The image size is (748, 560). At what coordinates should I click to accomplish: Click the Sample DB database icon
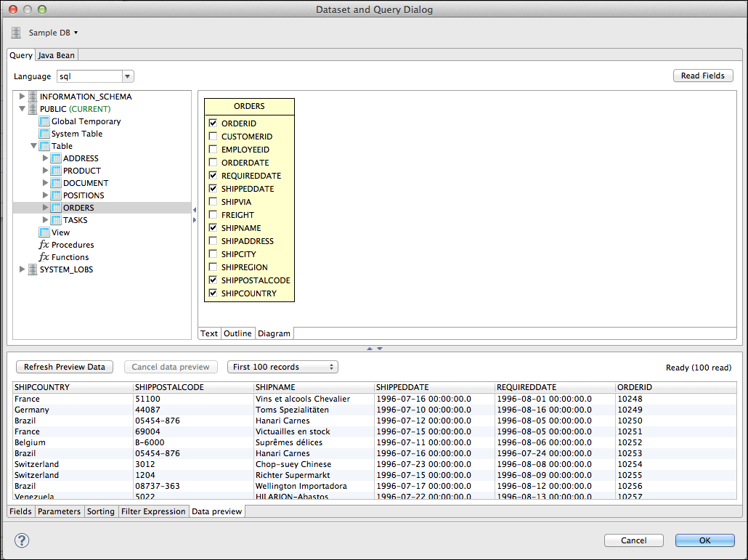[16, 33]
